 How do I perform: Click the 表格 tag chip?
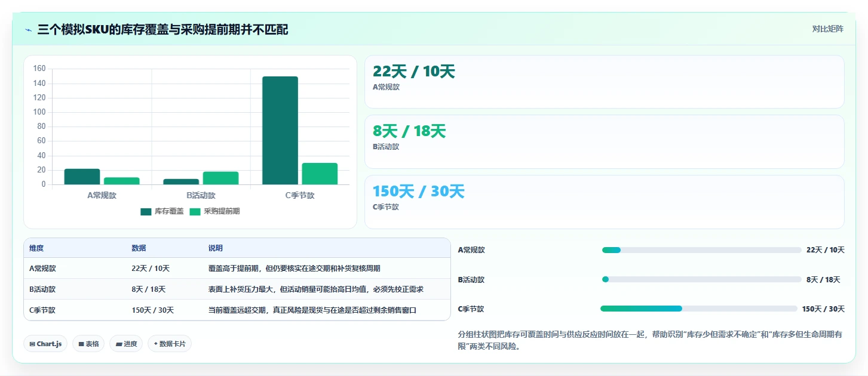point(88,344)
